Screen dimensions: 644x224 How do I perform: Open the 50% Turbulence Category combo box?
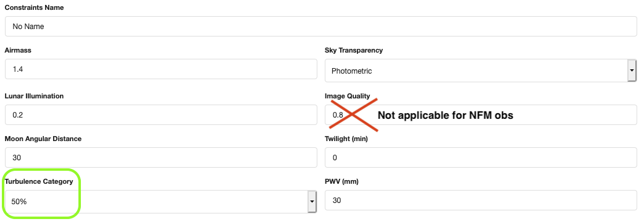[x=161, y=201]
